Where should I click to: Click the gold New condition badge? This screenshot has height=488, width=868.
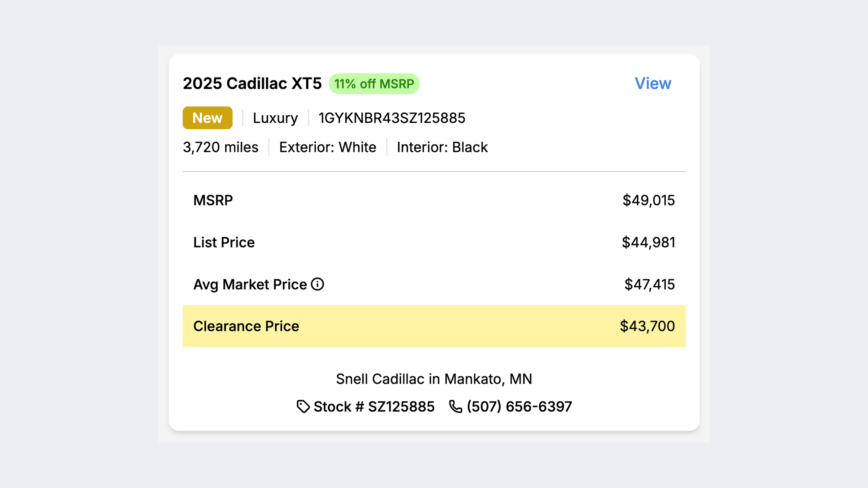(208, 118)
